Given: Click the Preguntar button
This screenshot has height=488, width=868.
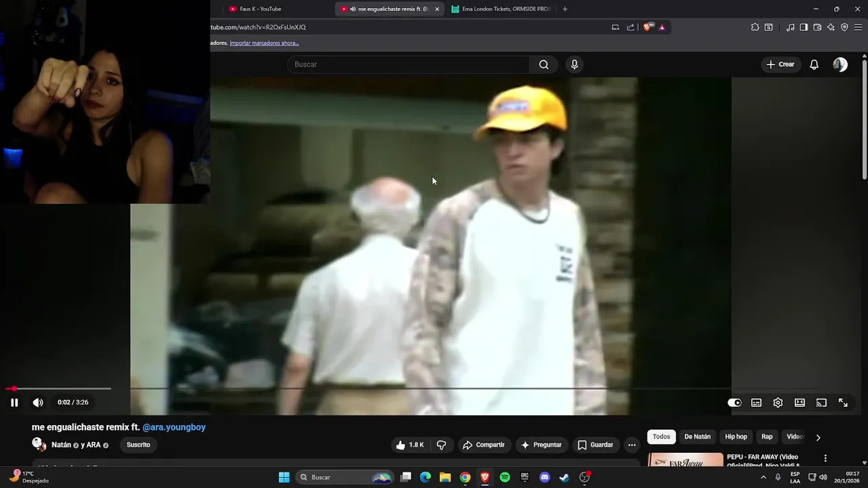Looking at the screenshot, I should point(540,445).
